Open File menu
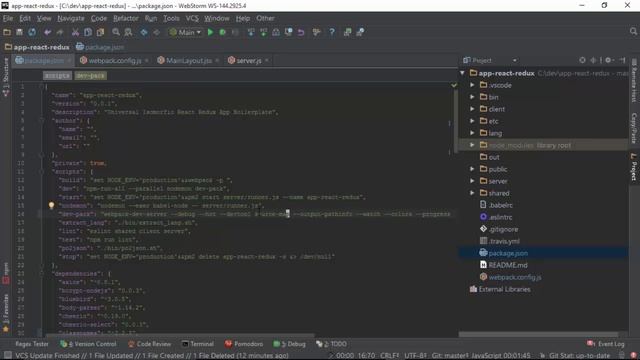The height and width of the screenshot is (360, 640). click(x=8, y=18)
